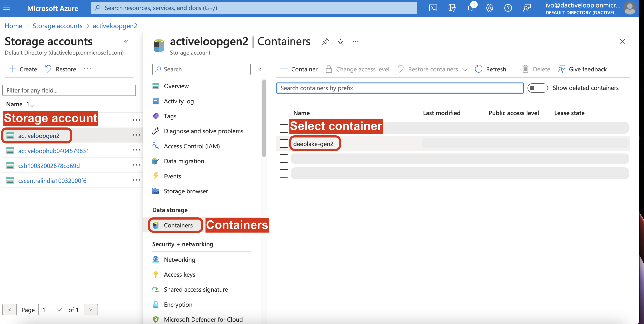This screenshot has height=324, width=644.
Task: Open the deeplake-gen2 container link
Action: (313, 144)
